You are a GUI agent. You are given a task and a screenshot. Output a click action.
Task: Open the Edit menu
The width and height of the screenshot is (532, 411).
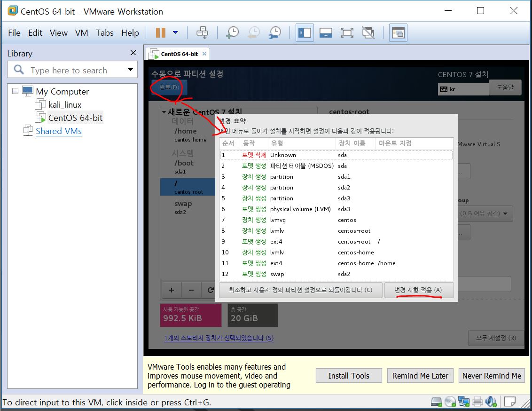pos(35,33)
